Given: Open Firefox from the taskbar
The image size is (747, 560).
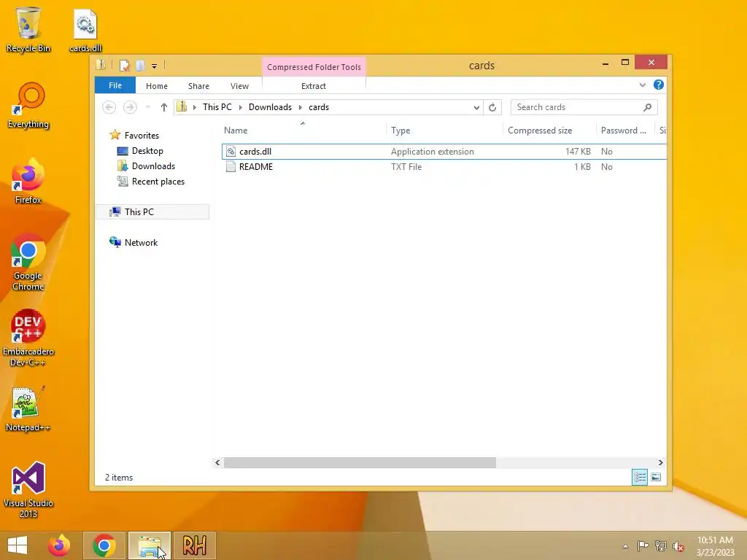Looking at the screenshot, I should pos(59,545).
